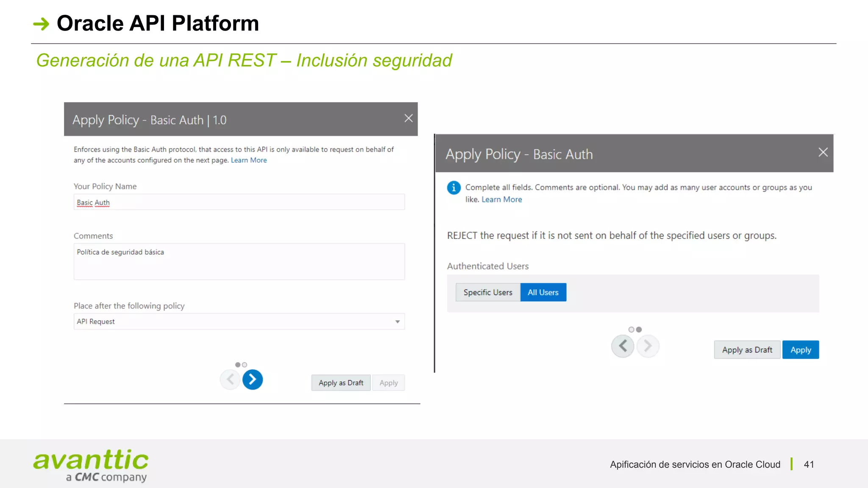Select first page dot in the right dialog
Screen dimensions: 868x488
631,330
